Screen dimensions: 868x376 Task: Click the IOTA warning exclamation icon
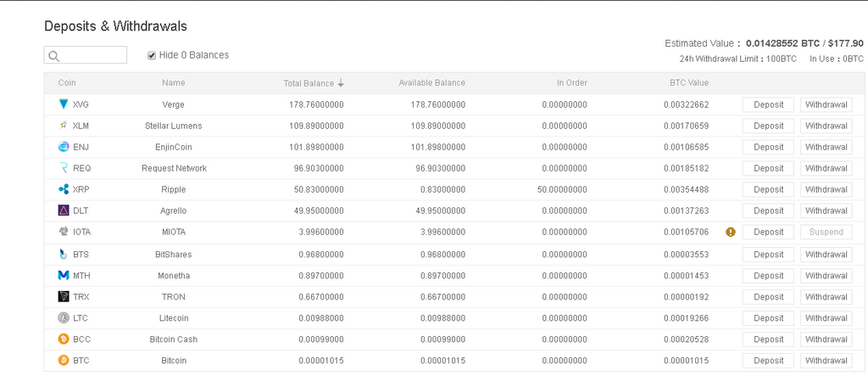pos(731,233)
